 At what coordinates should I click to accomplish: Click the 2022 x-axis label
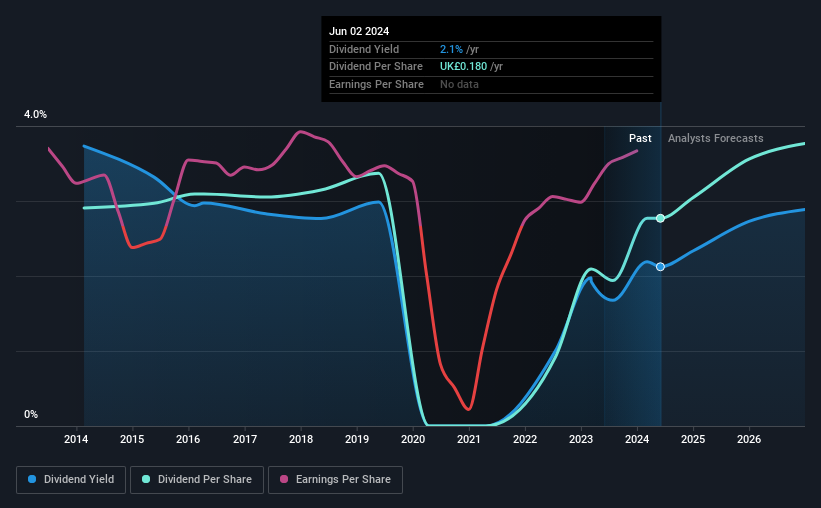click(525, 439)
